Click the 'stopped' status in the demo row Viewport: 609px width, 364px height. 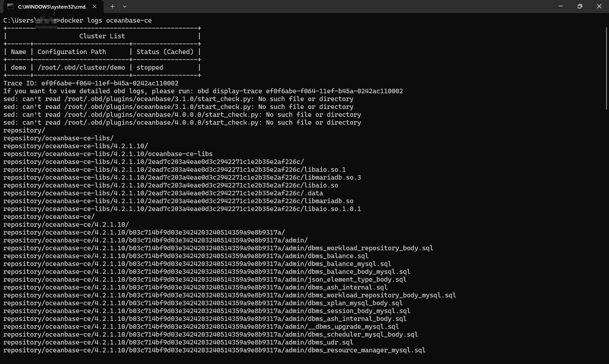point(150,68)
